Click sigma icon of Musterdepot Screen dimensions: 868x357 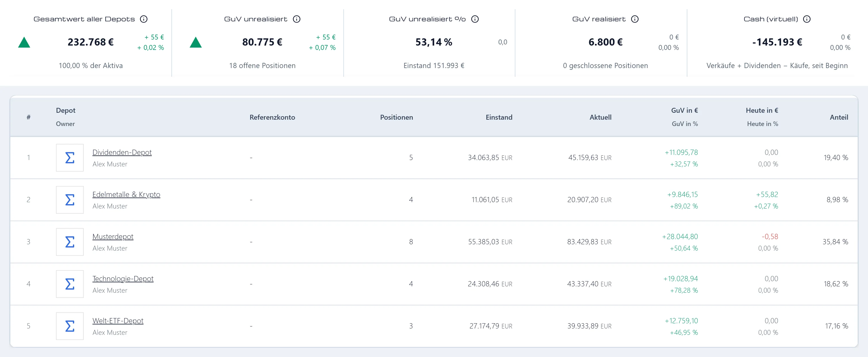(x=70, y=242)
